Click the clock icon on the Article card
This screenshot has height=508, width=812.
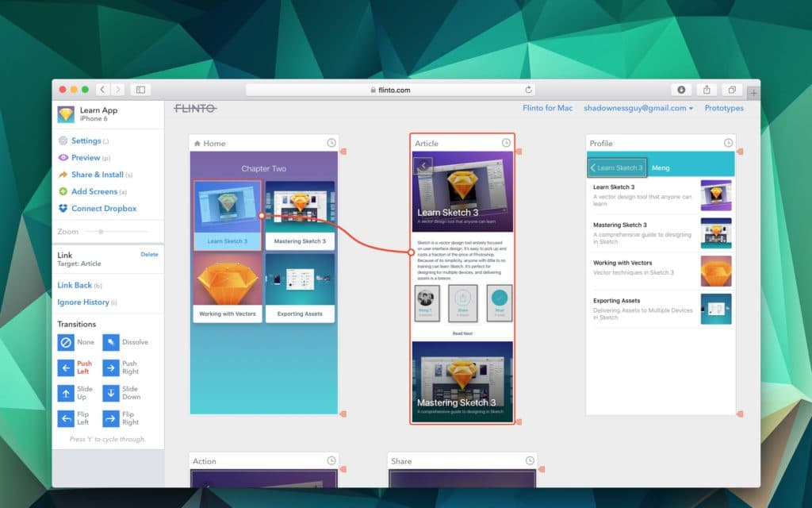pyautogui.click(x=506, y=143)
